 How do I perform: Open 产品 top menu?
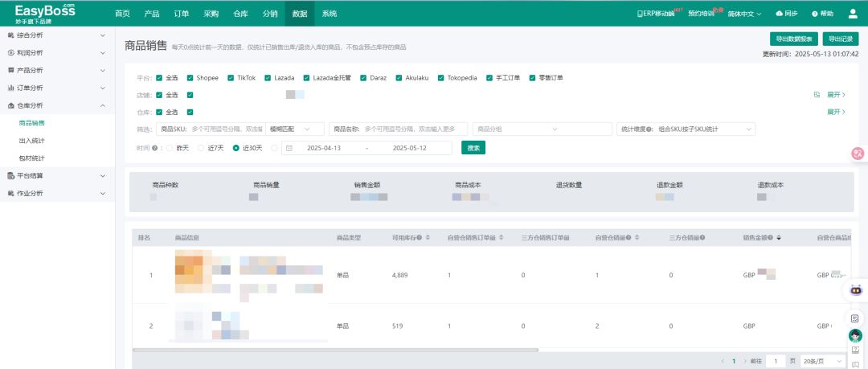tap(152, 14)
